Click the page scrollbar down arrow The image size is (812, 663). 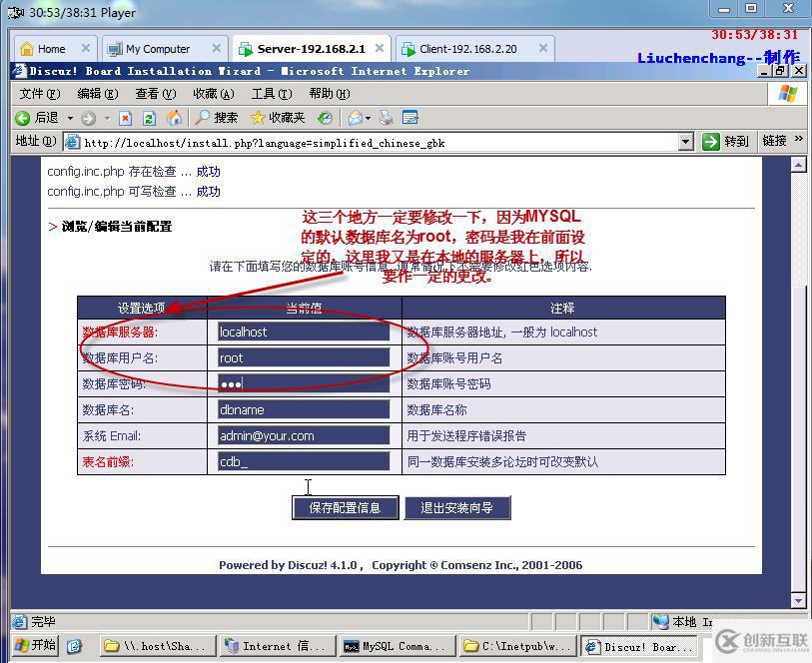pos(798,600)
